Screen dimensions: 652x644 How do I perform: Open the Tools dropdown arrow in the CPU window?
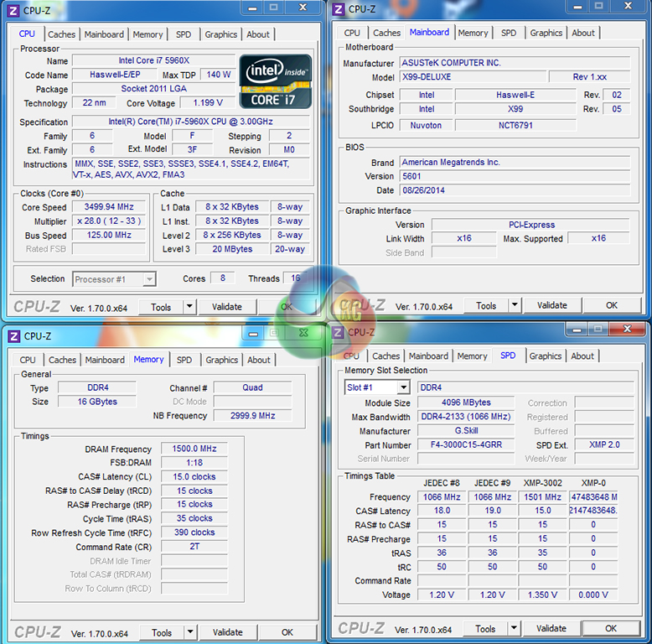coord(189,307)
